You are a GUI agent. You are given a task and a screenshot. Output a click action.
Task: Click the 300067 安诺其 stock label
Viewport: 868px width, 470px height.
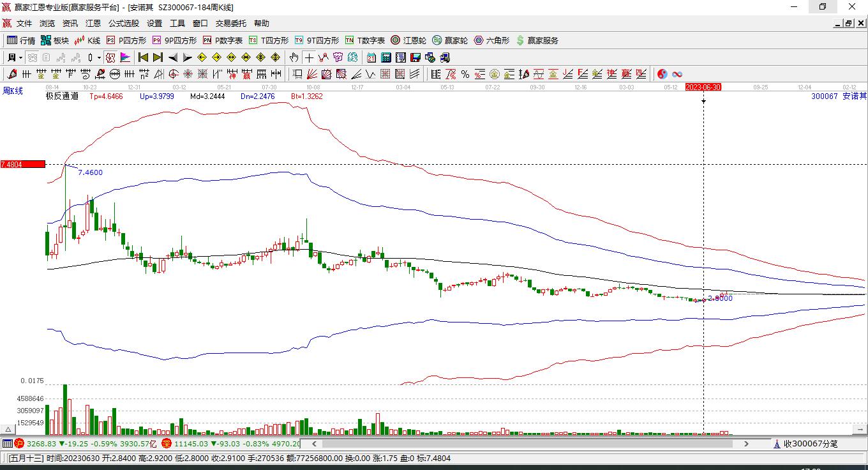(x=839, y=96)
